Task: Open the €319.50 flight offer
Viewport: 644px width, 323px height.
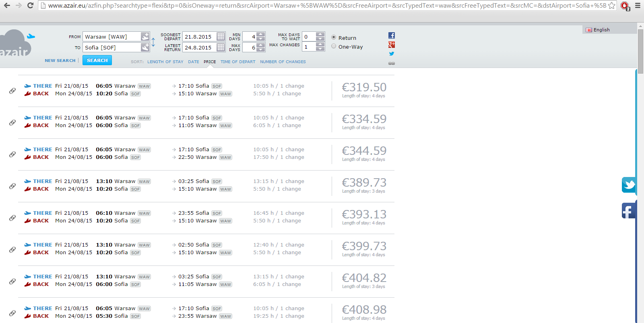Action: [x=206, y=91]
